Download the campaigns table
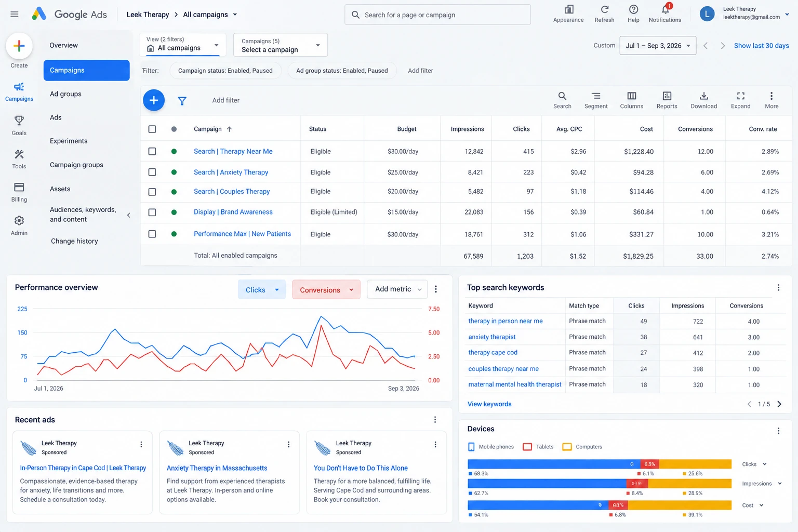The image size is (798, 532). pos(704,100)
